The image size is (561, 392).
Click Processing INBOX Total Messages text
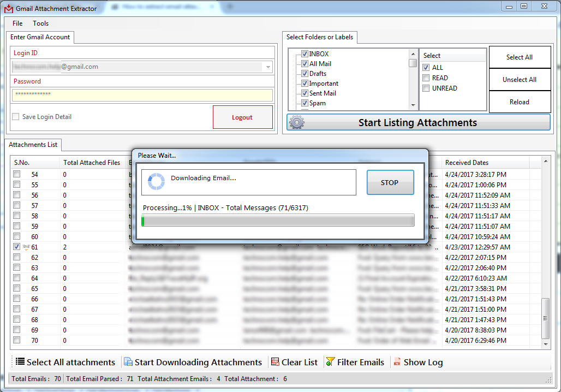[225, 207]
